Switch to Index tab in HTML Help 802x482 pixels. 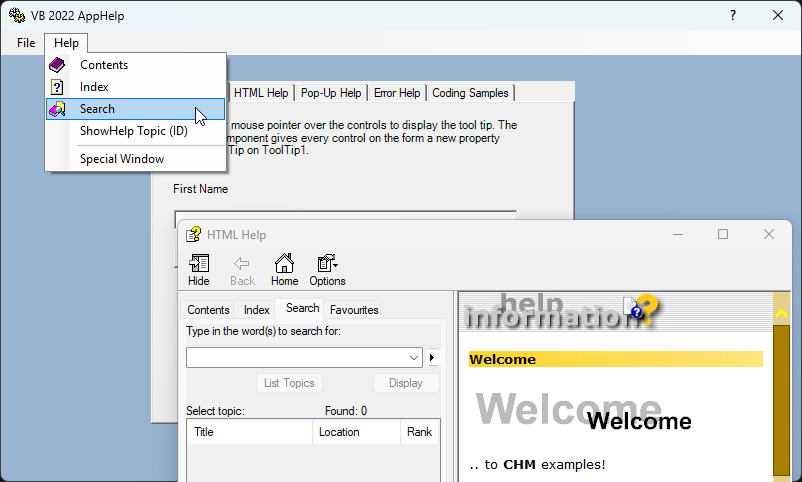coord(256,310)
